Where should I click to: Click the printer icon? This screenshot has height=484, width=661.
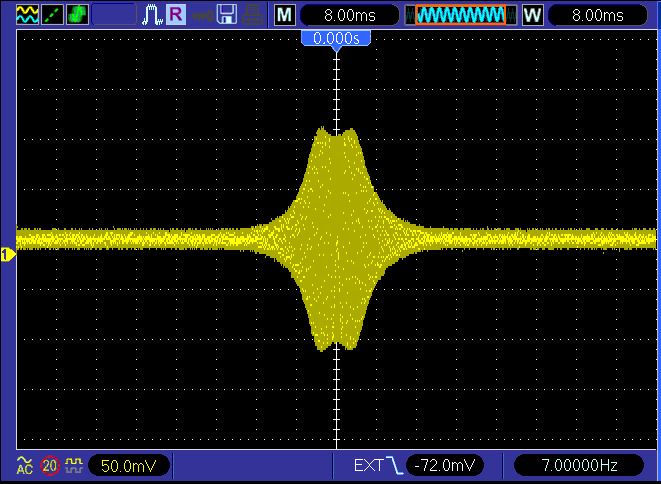point(254,15)
